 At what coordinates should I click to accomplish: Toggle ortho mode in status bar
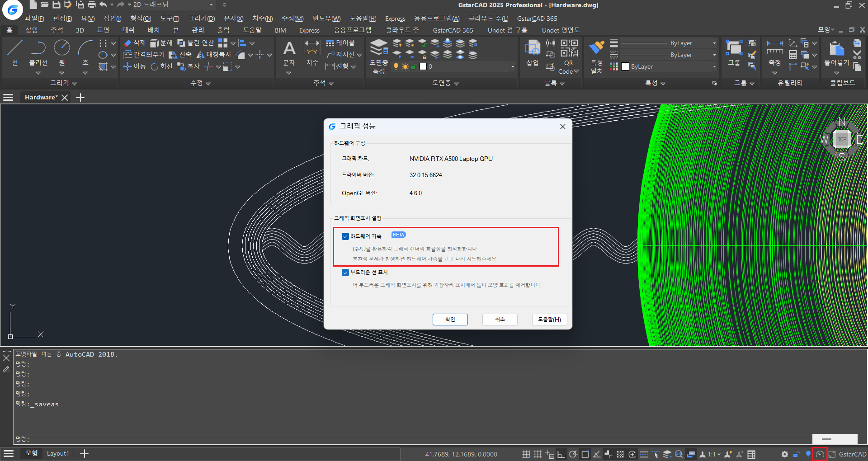point(561,454)
